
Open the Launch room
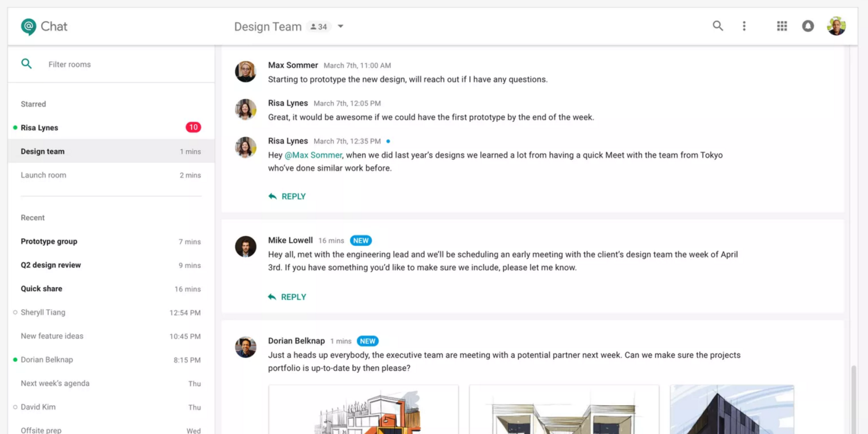pos(111,175)
